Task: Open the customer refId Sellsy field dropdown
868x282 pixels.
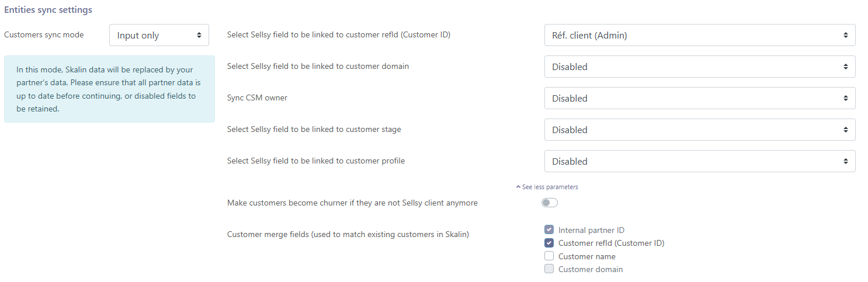Action: pyautogui.click(x=699, y=35)
